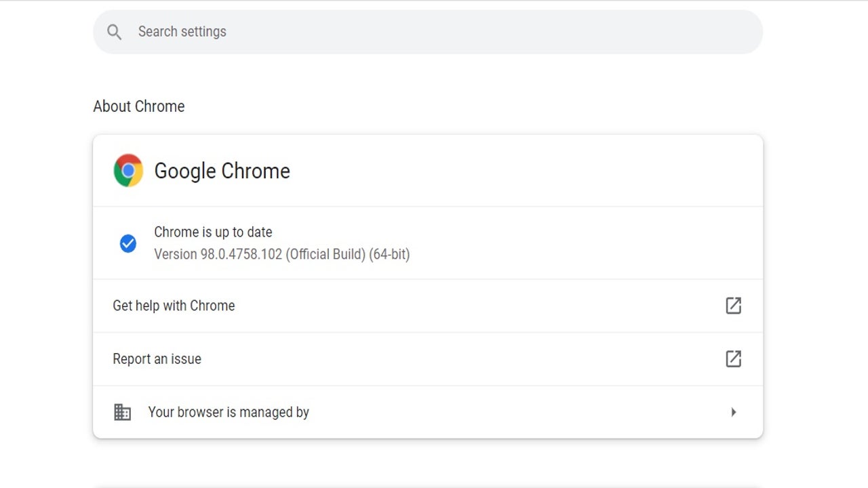The image size is (868, 488).
Task: Click the Google Chrome logo
Action: [x=128, y=170]
